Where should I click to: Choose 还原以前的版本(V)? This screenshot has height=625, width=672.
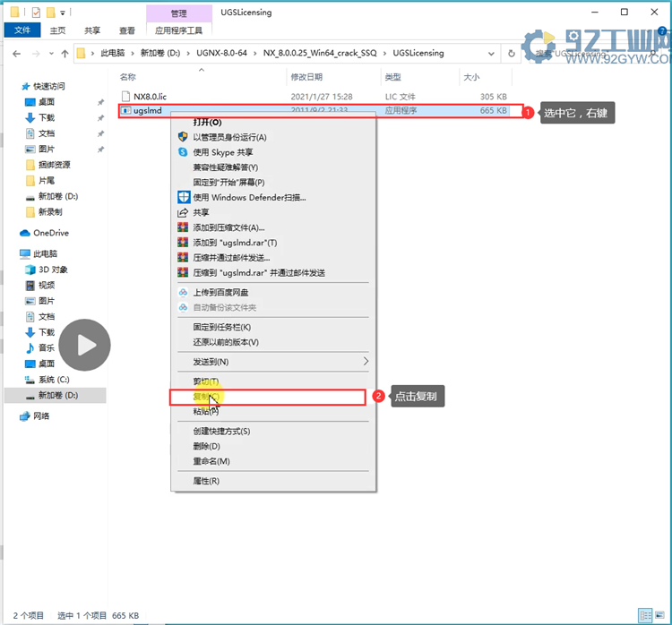[273, 342]
